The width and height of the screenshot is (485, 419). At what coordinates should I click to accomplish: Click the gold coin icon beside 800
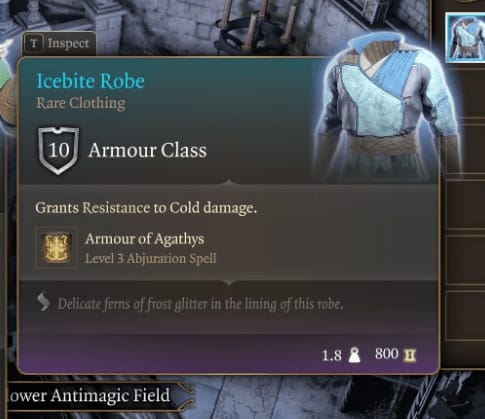[410, 356]
